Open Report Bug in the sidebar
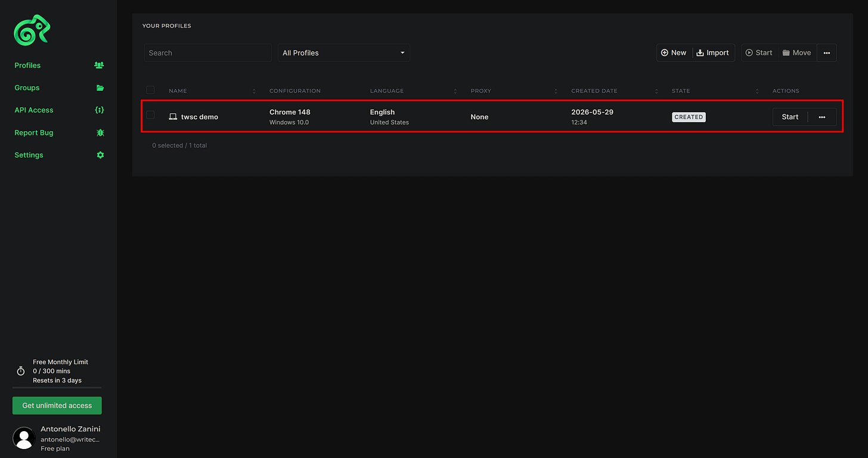This screenshot has height=458, width=868. tap(34, 133)
